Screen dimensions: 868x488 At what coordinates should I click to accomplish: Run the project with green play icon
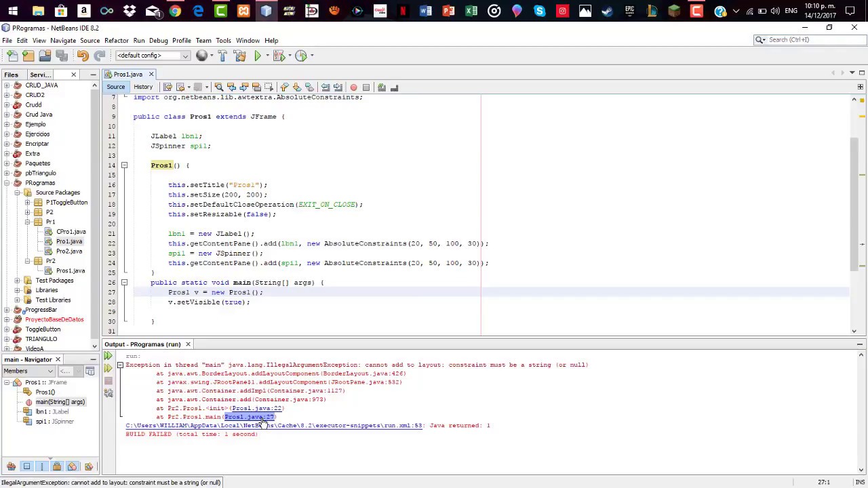258,56
